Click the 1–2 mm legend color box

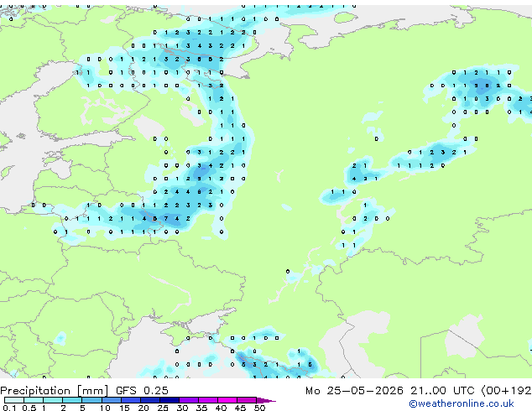pos(53,400)
